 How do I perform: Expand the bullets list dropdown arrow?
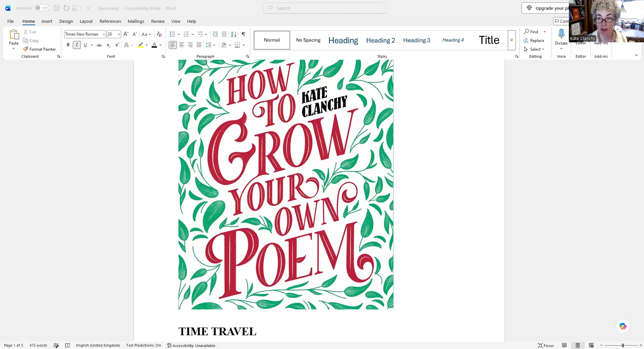pos(179,34)
